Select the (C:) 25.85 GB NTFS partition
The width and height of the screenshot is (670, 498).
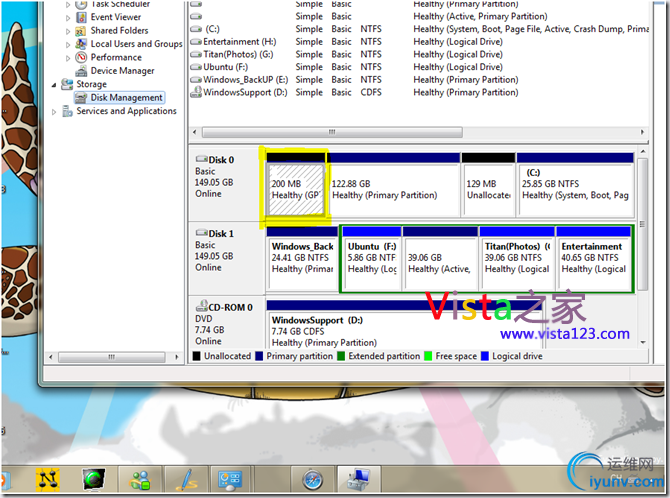[x=575, y=184]
